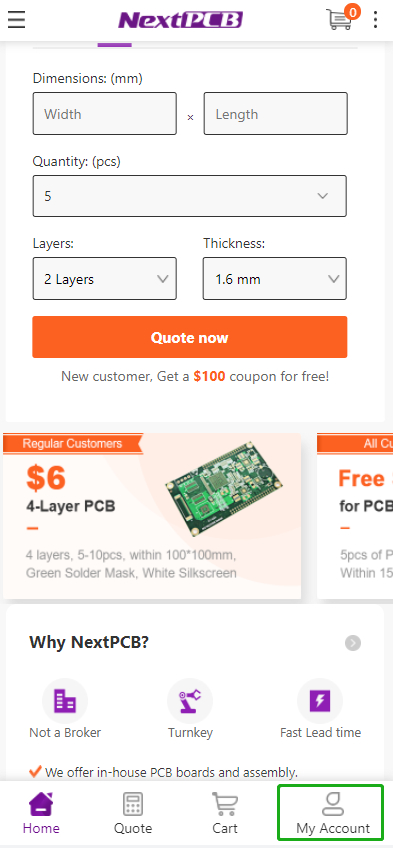Click the NextPCB logo
The width and height of the screenshot is (393, 848).
(181, 21)
